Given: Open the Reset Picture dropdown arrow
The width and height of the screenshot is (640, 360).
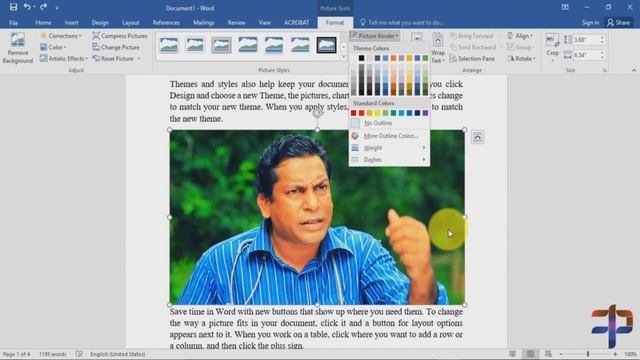Looking at the screenshot, I should (x=139, y=59).
